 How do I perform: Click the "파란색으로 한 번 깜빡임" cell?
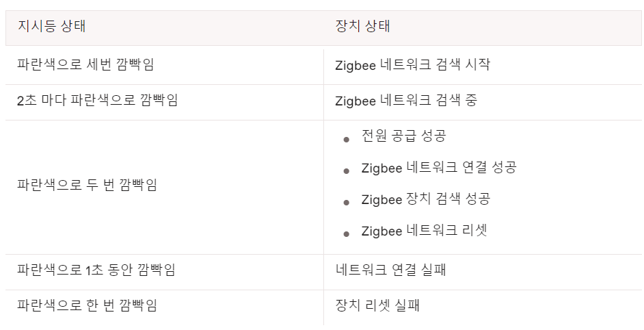(x=87, y=305)
